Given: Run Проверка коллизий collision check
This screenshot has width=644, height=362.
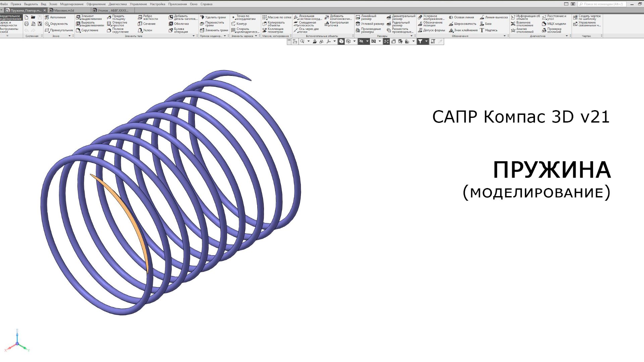Looking at the screenshot, I should 552,30.
